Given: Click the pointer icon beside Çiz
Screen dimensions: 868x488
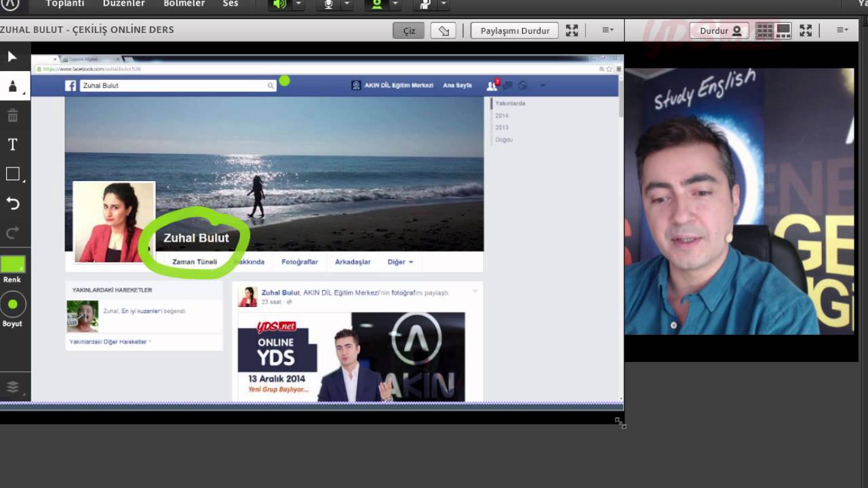Looking at the screenshot, I should point(443,30).
